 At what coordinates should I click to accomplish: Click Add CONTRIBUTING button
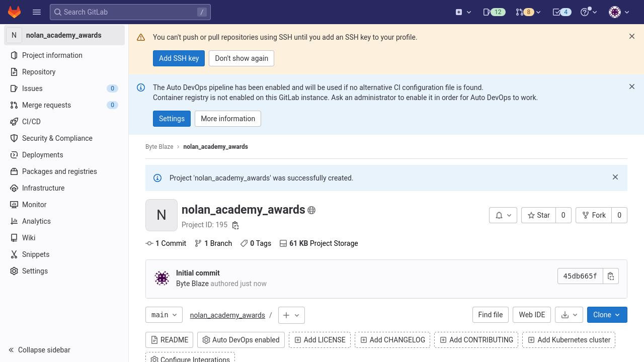(476, 340)
